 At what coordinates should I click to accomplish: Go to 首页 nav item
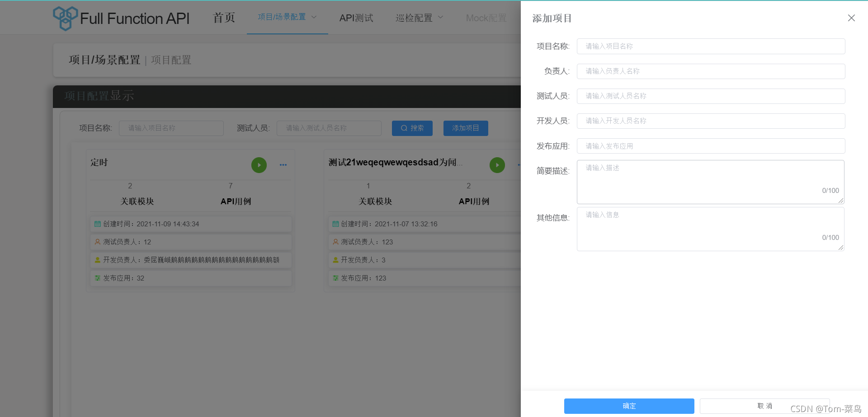(224, 18)
